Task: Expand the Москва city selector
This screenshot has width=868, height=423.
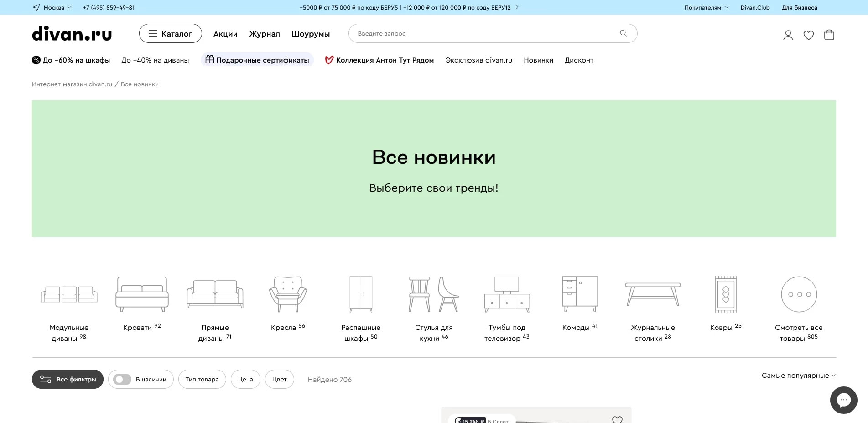Action: click(53, 7)
